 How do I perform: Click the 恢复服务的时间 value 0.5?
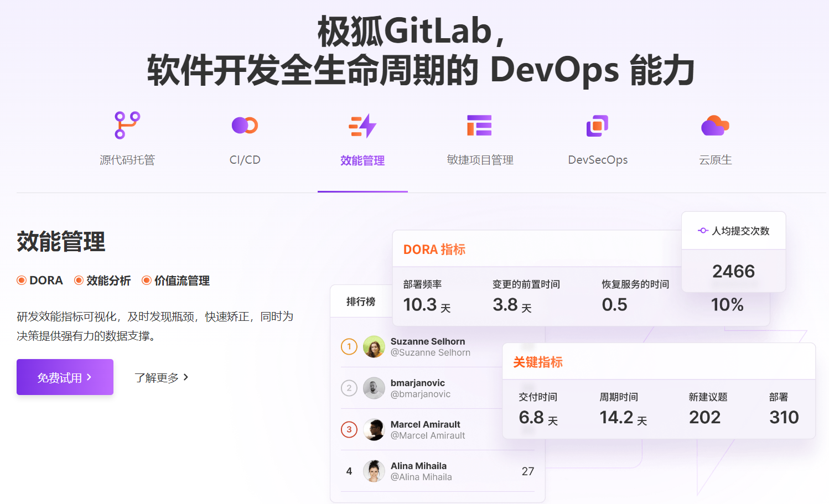(x=615, y=305)
